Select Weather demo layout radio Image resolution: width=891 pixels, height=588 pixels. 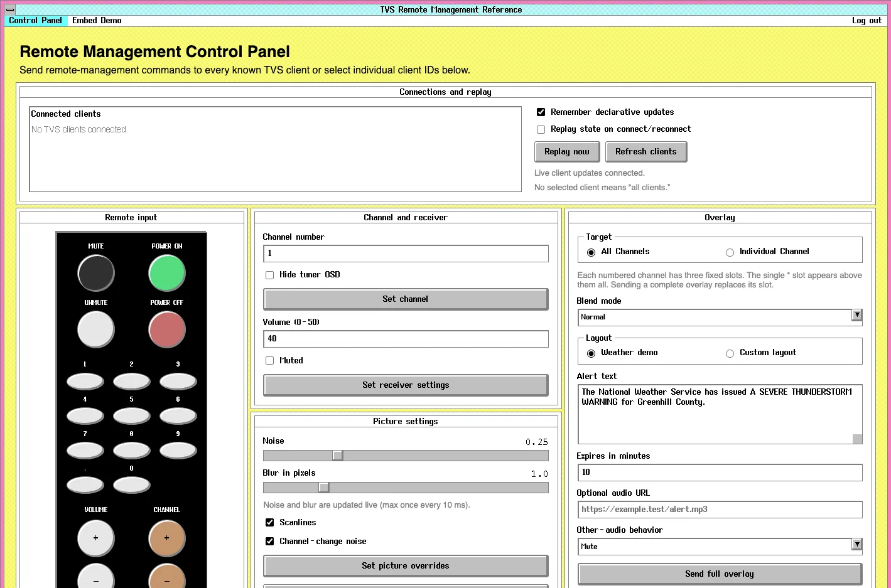591,353
